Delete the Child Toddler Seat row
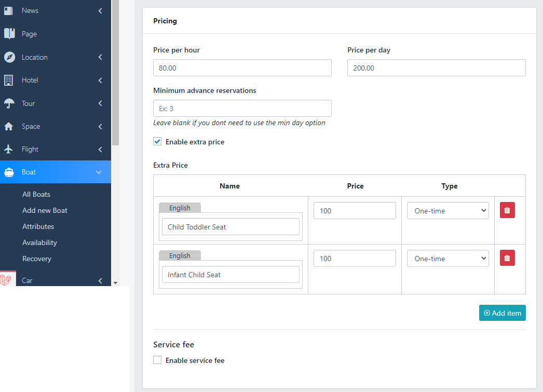The image size is (543, 392). (x=507, y=210)
